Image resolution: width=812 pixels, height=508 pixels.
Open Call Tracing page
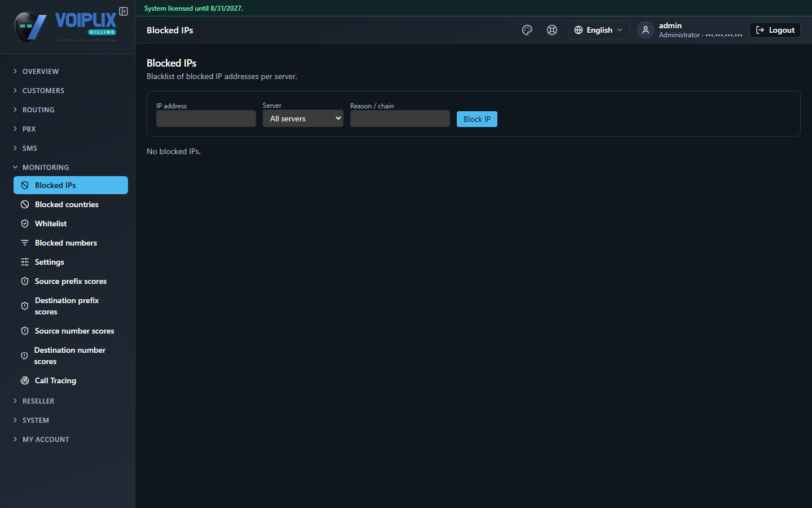pyautogui.click(x=70, y=380)
